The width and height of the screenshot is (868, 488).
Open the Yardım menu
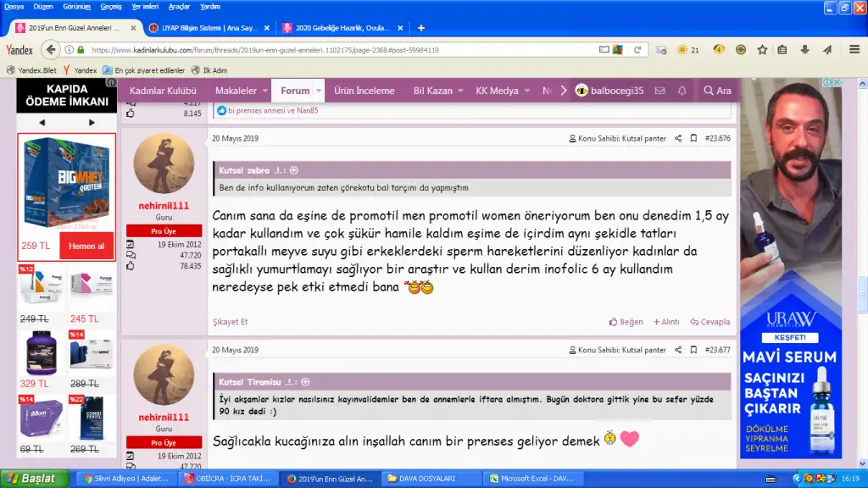pyautogui.click(x=210, y=7)
